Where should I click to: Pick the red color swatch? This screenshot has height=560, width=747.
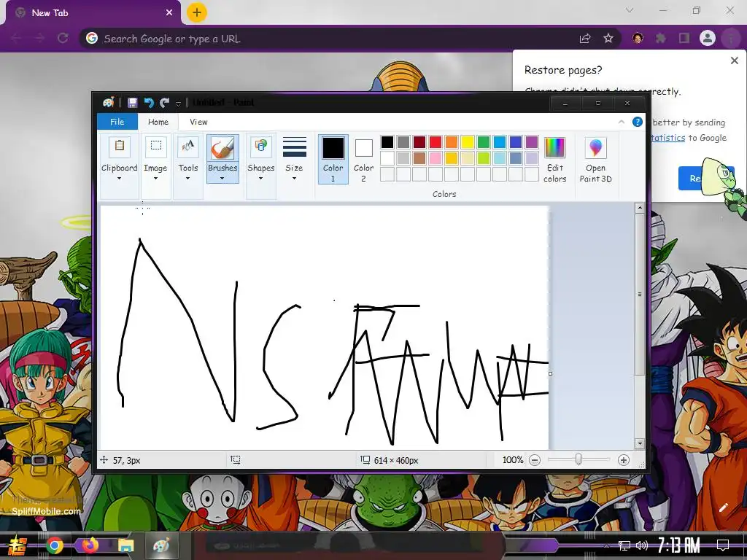pyautogui.click(x=436, y=142)
